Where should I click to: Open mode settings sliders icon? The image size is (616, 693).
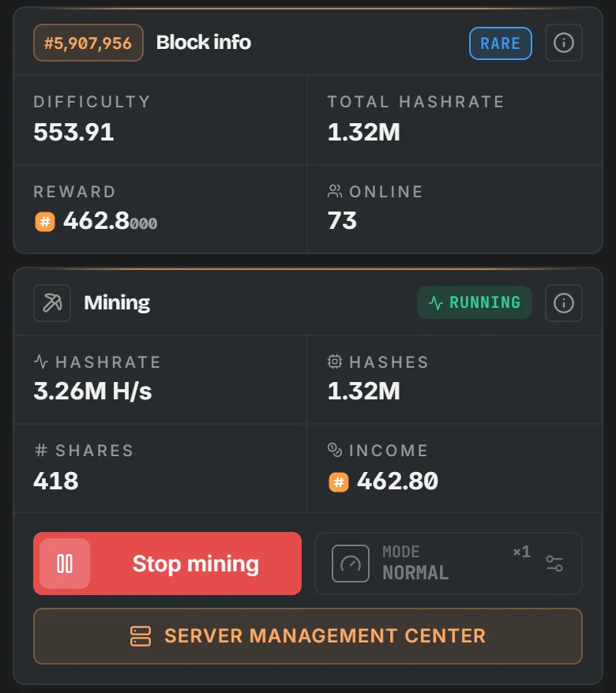point(554,564)
